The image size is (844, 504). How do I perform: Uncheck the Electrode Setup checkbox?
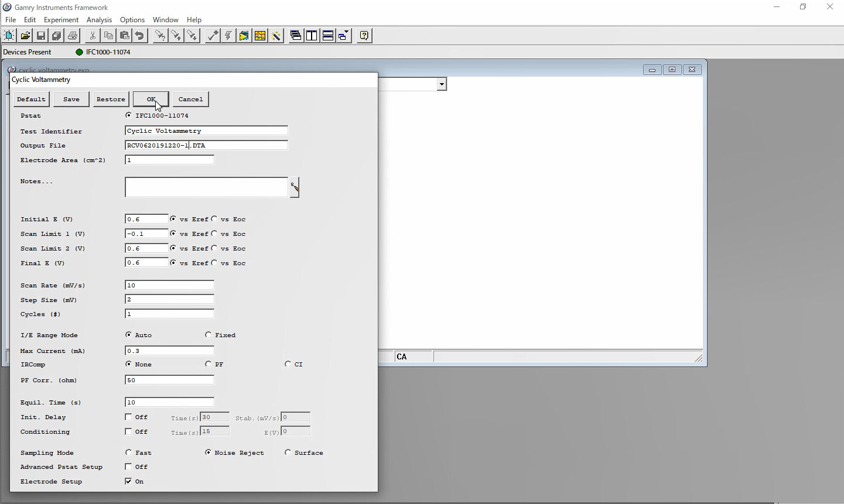coord(128,481)
